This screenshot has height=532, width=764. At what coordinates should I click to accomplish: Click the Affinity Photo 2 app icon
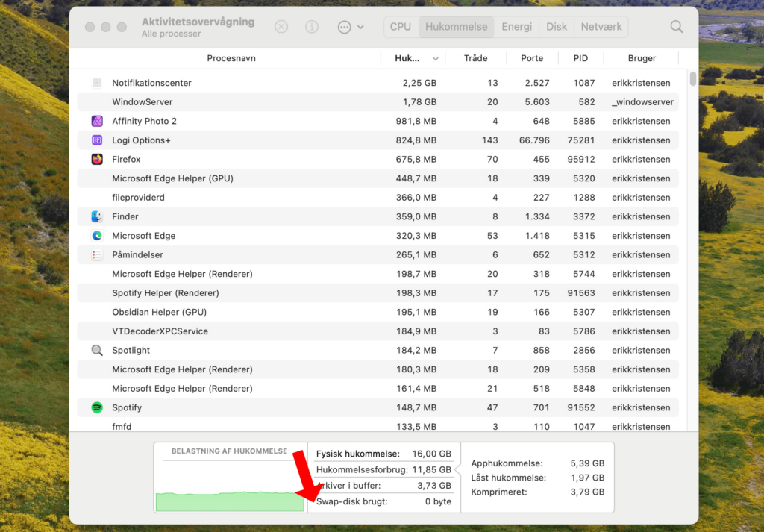coord(97,121)
